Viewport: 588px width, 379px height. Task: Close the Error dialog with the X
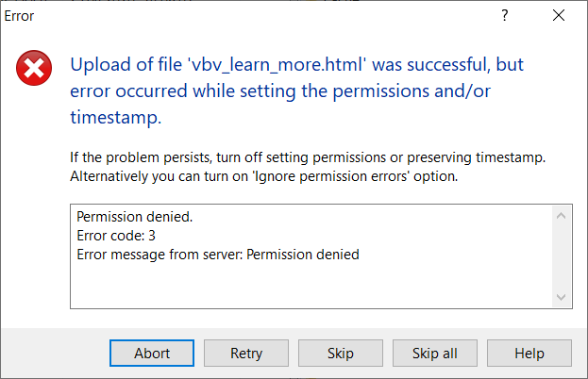(x=559, y=15)
